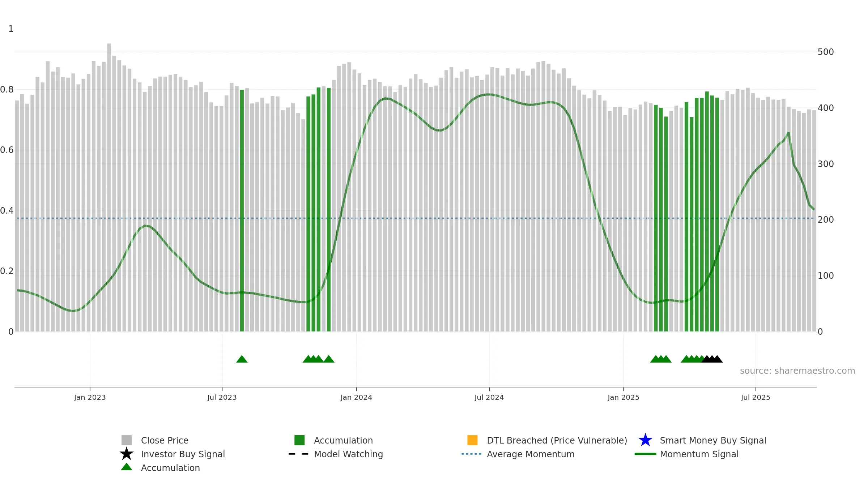Click the Model Watching dashed line icon
This screenshot has height=488, width=868.
coord(299,454)
